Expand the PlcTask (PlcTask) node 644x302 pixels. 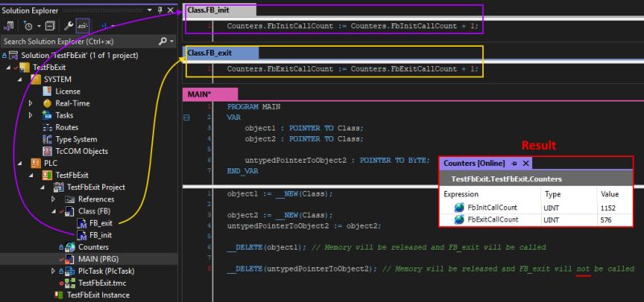pos(53,271)
